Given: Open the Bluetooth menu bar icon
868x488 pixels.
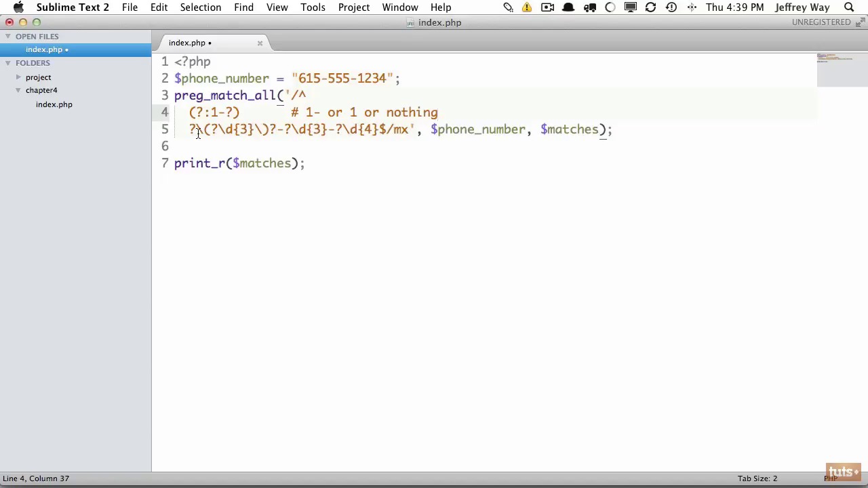Looking at the screenshot, I should click(691, 7).
